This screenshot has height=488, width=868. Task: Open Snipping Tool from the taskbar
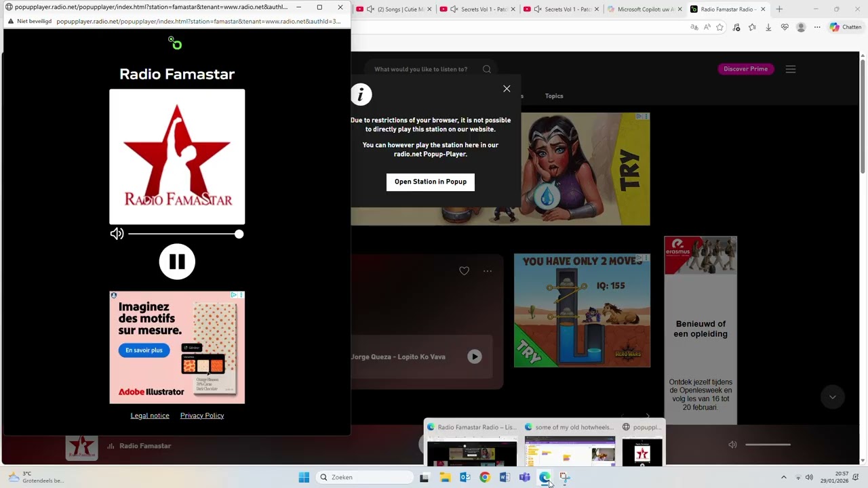(564, 477)
